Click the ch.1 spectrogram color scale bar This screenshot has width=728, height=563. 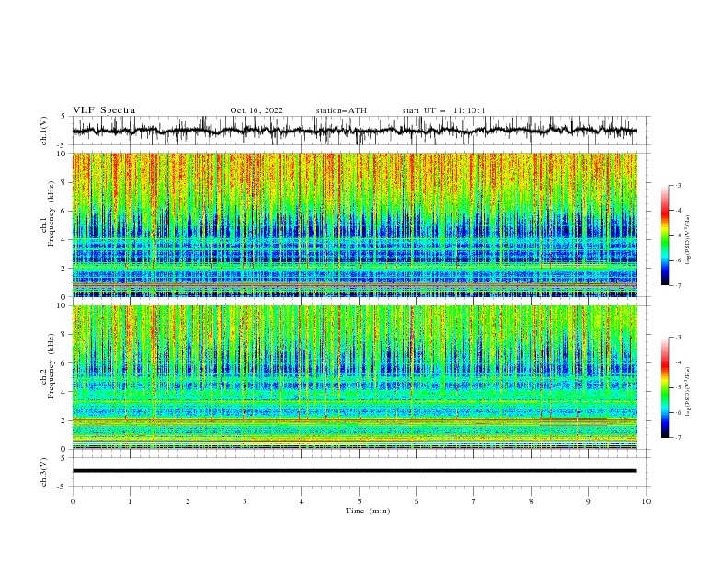pyautogui.click(x=665, y=236)
